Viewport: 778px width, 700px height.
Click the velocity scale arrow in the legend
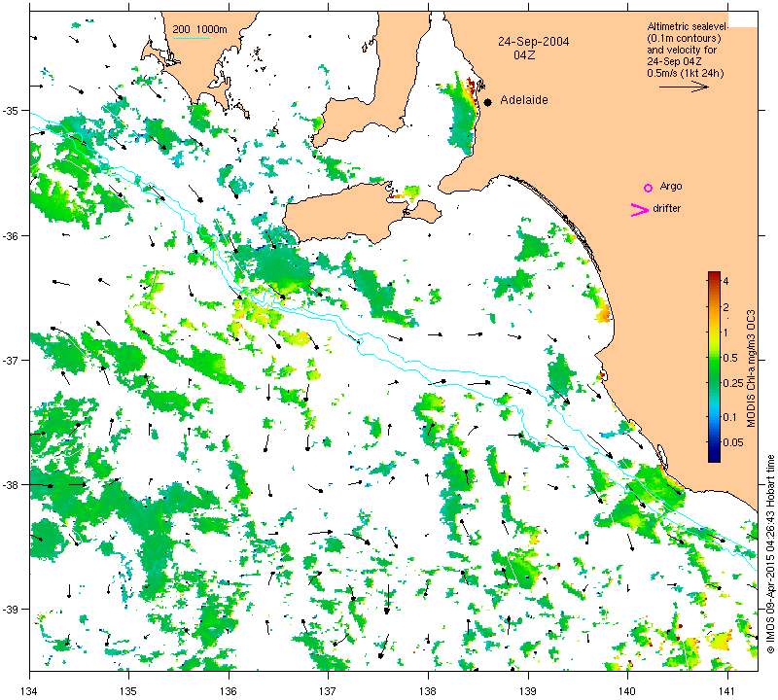tap(684, 87)
